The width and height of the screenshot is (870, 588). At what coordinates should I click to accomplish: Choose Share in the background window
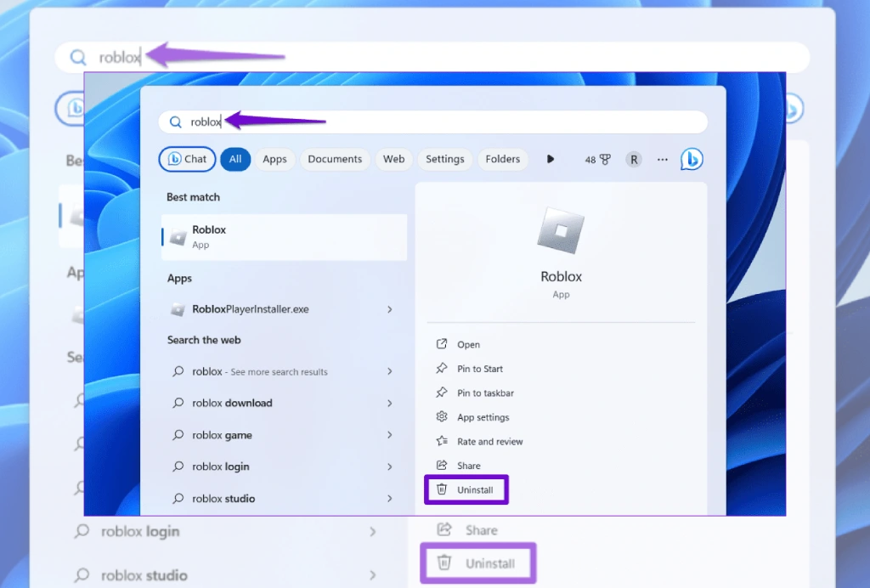click(482, 530)
